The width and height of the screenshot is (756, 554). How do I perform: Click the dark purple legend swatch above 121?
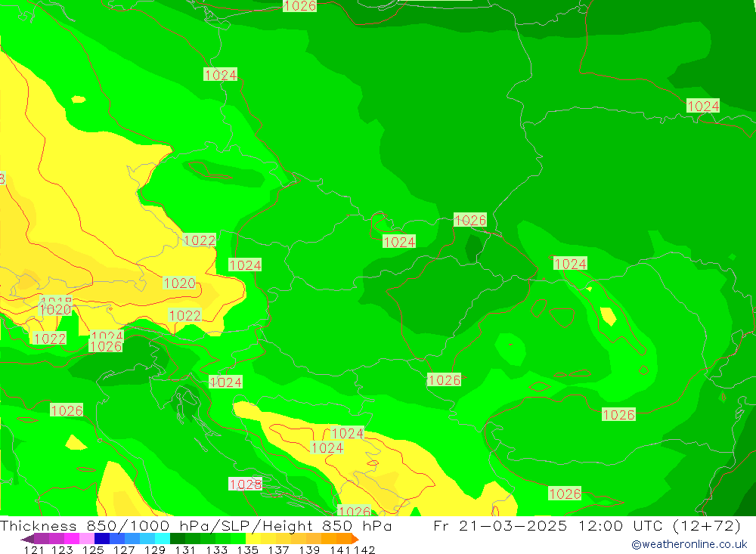(x=42, y=539)
